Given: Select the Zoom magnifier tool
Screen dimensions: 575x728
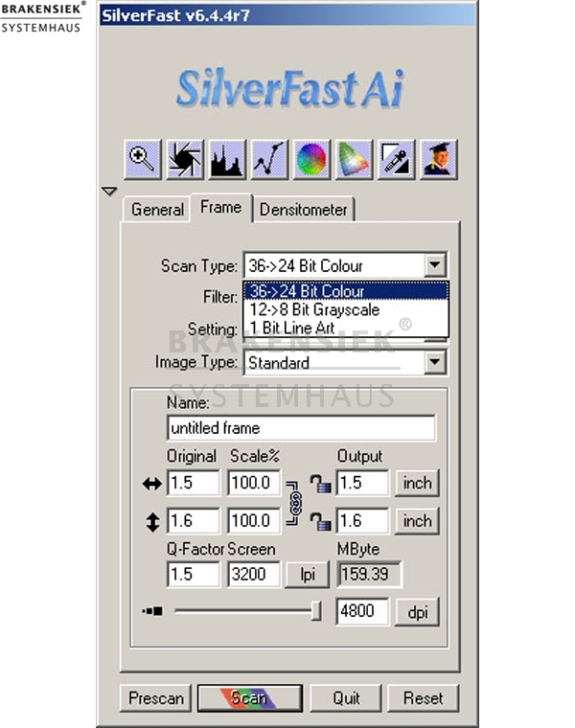Looking at the screenshot, I should (142, 159).
